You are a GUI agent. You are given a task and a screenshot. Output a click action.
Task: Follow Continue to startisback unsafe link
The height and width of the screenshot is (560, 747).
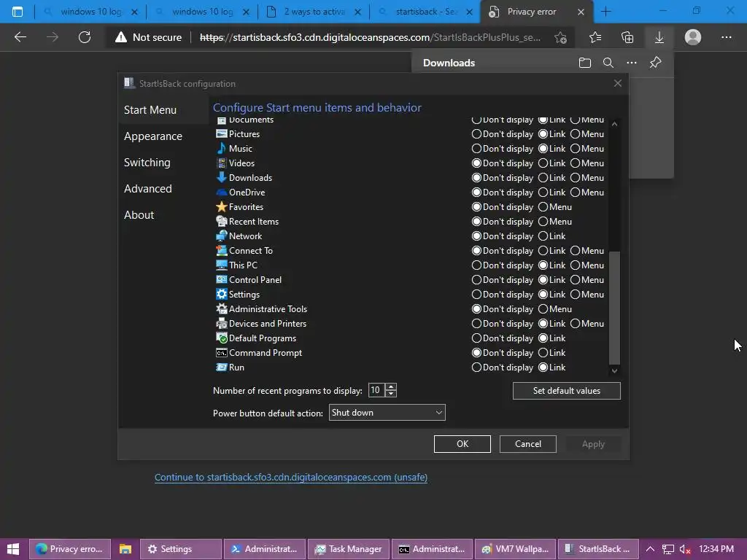click(290, 477)
